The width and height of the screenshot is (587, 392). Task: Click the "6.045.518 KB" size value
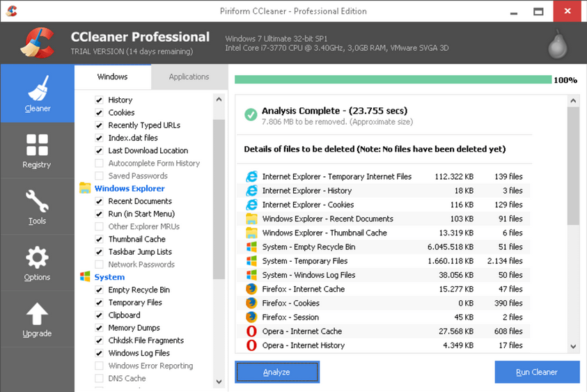tap(451, 246)
